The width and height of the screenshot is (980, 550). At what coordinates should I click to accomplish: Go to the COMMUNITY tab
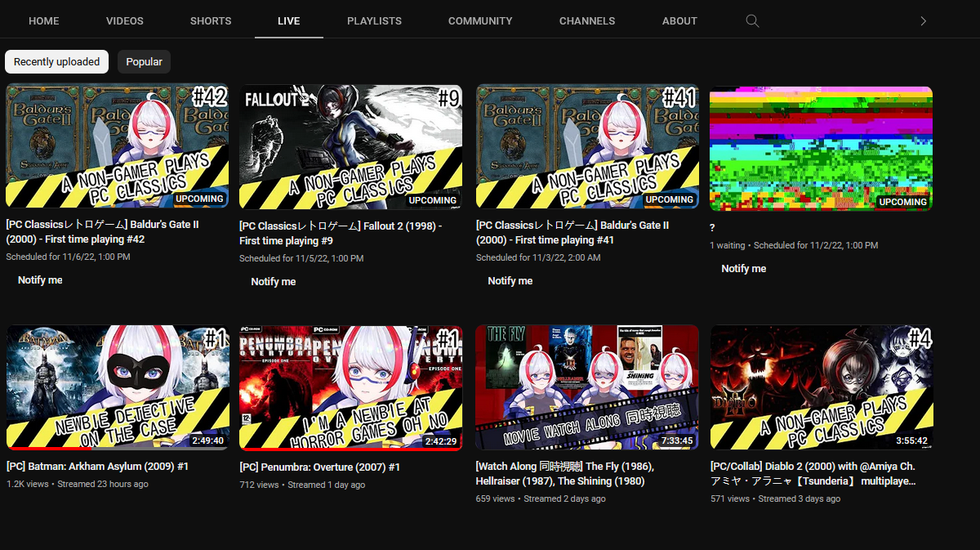point(480,20)
